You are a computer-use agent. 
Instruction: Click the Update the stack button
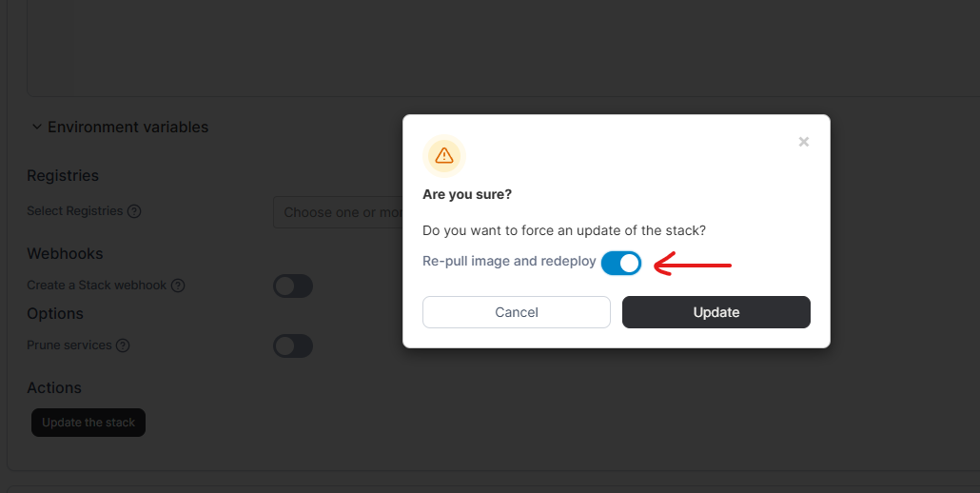click(88, 423)
